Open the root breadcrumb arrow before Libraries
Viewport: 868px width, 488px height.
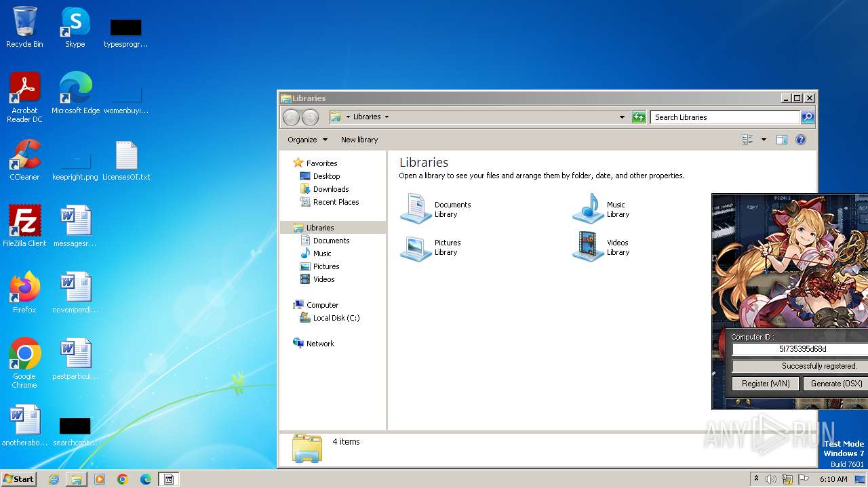coord(348,117)
